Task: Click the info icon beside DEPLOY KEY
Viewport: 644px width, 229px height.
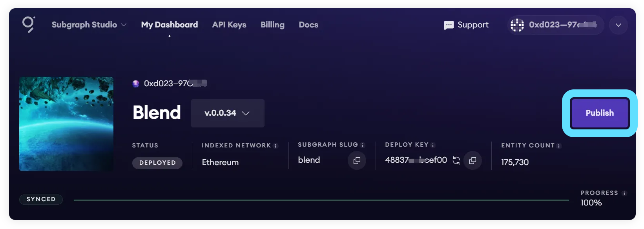Action: tap(433, 144)
